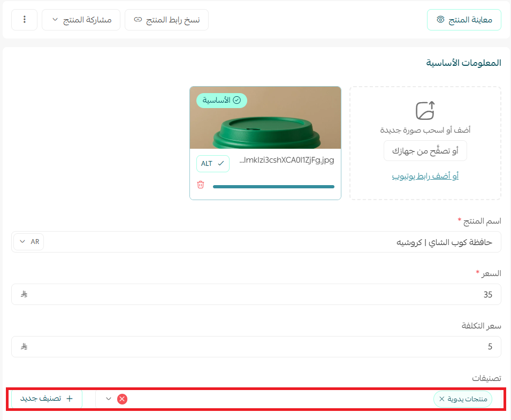Click the plus icon for تصنيف جديد
Image resolution: width=511 pixels, height=420 pixels.
point(70,399)
